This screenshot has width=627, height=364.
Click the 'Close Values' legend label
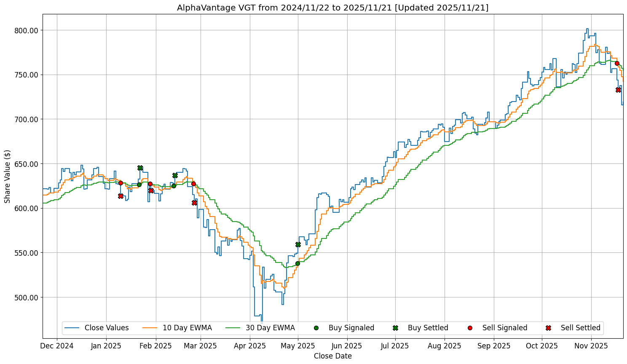click(x=107, y=328)
